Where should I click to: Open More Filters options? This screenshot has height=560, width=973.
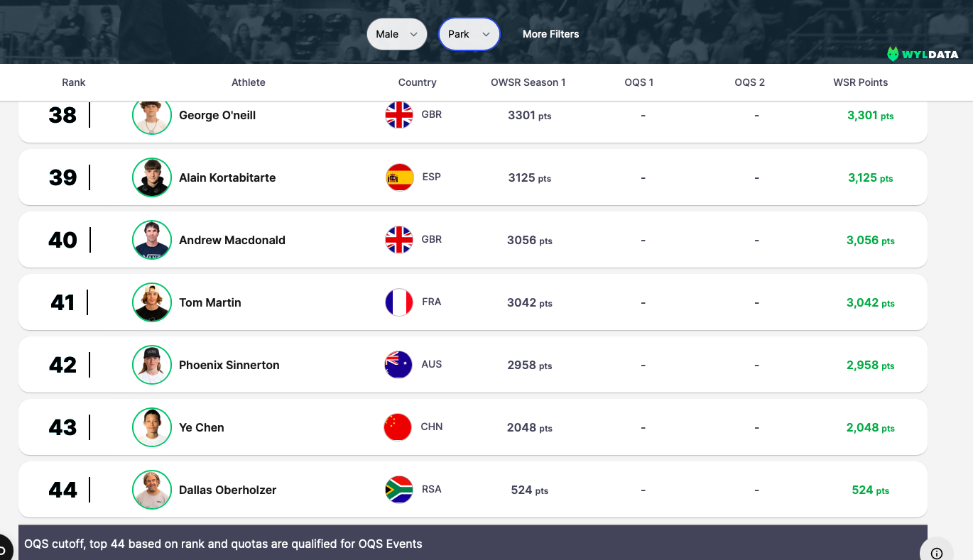(x=550, y=34)
